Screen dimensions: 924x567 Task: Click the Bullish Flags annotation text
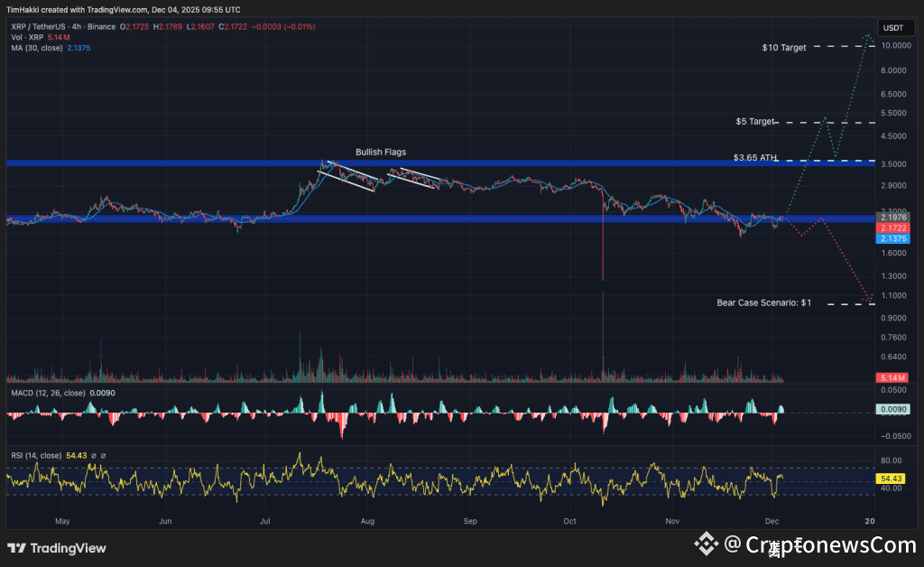click(381, 152)
